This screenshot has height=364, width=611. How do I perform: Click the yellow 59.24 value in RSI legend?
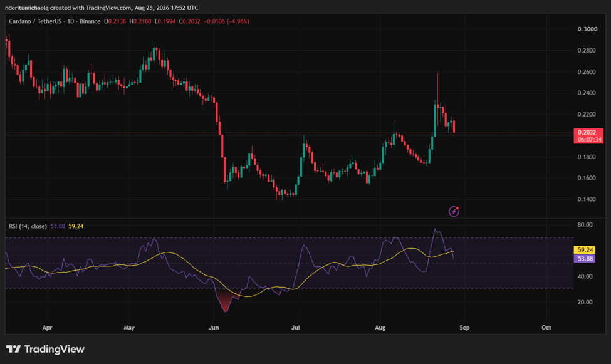coord(76,226)
